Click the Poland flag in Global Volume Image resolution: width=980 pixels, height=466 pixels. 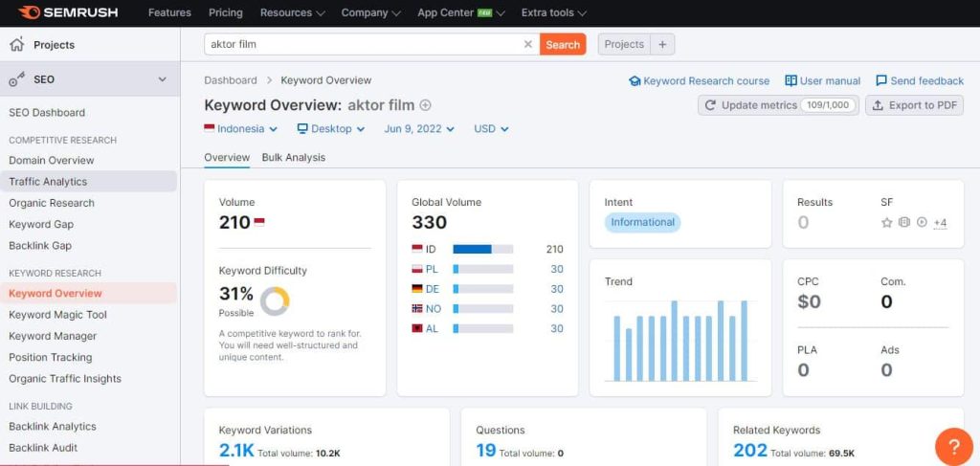tap(417, 269)
